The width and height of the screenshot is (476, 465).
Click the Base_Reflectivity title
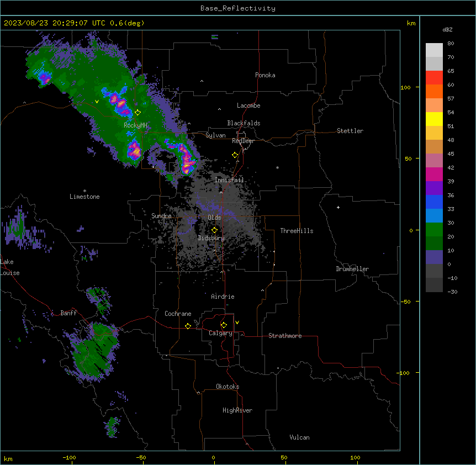tap(238, 8)
